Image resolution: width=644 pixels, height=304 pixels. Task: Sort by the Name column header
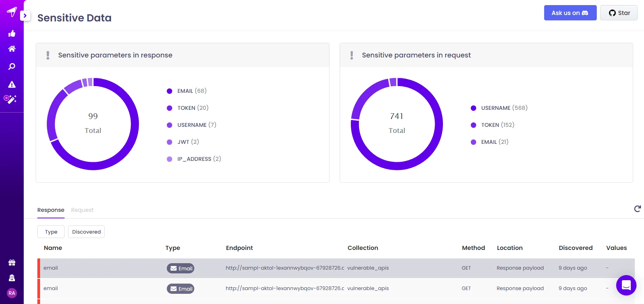pos(53,248)
